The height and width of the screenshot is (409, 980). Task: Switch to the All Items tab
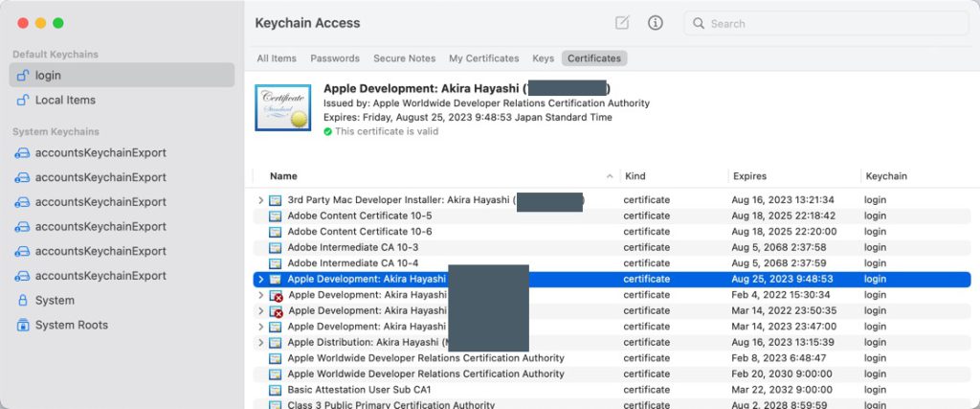click(x=277, y=58)
